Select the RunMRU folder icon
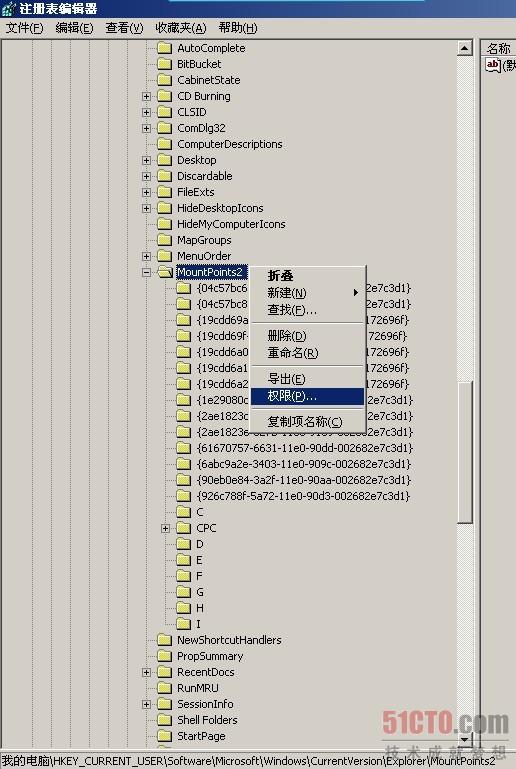Viewport: 516px width, 769px height. coord(164,688)
